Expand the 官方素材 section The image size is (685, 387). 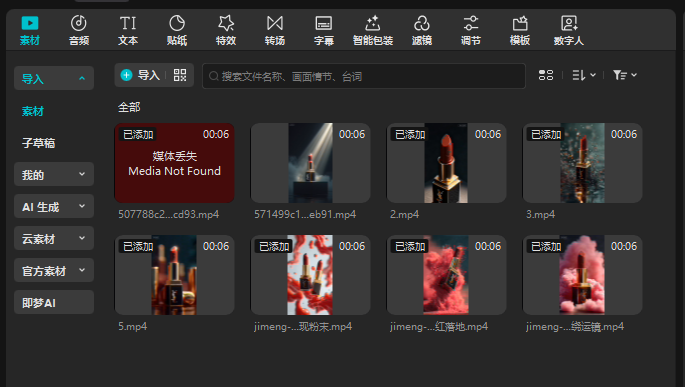point(54,270)
